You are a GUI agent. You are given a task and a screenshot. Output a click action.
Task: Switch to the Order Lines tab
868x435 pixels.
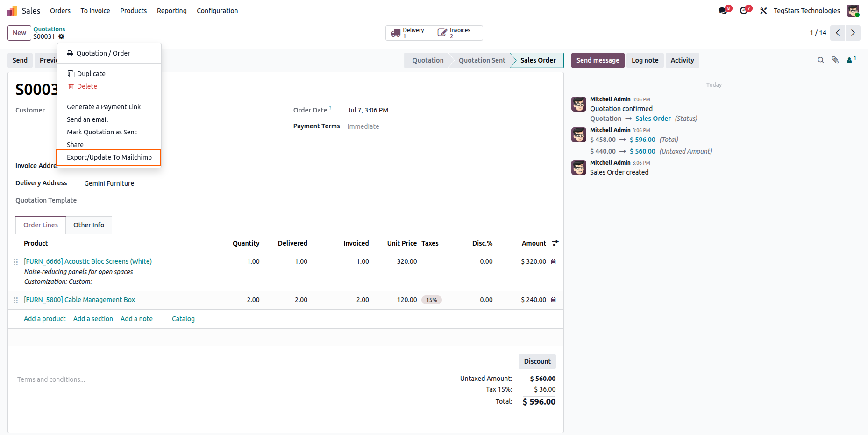[41, 225]
